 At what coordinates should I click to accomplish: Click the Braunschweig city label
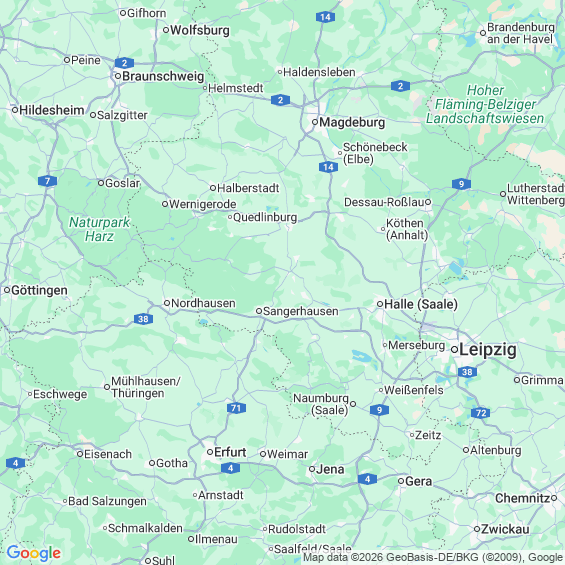coord(163,76)
